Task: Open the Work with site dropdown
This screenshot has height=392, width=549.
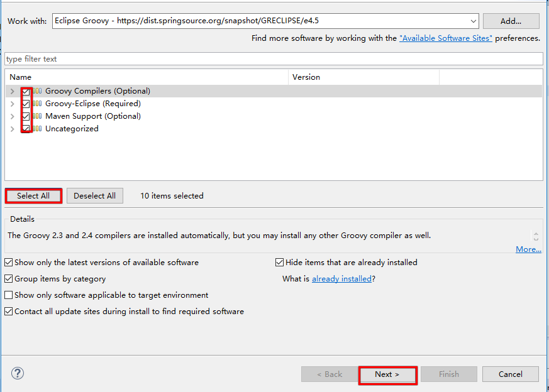Action: click(x=474, y=21)
